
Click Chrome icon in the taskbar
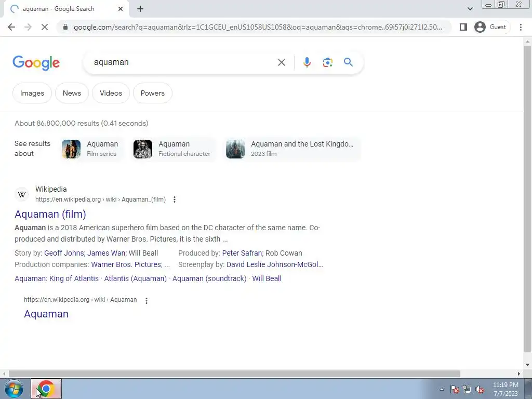coord(46,389)
